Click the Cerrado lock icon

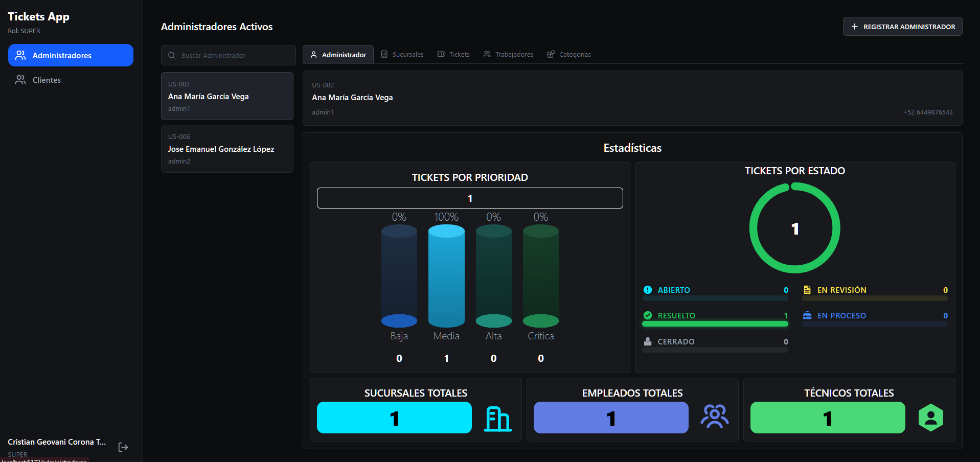648,341
